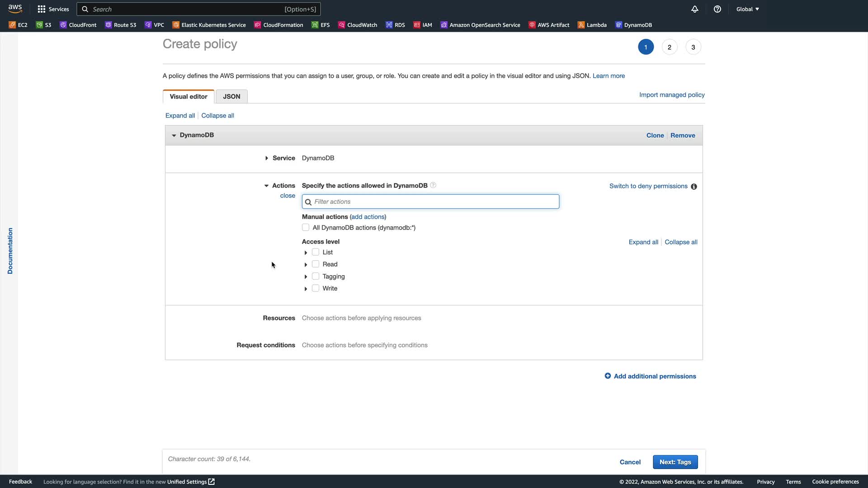Click the plus icon for Add additional permissions

tap(608, 376)
